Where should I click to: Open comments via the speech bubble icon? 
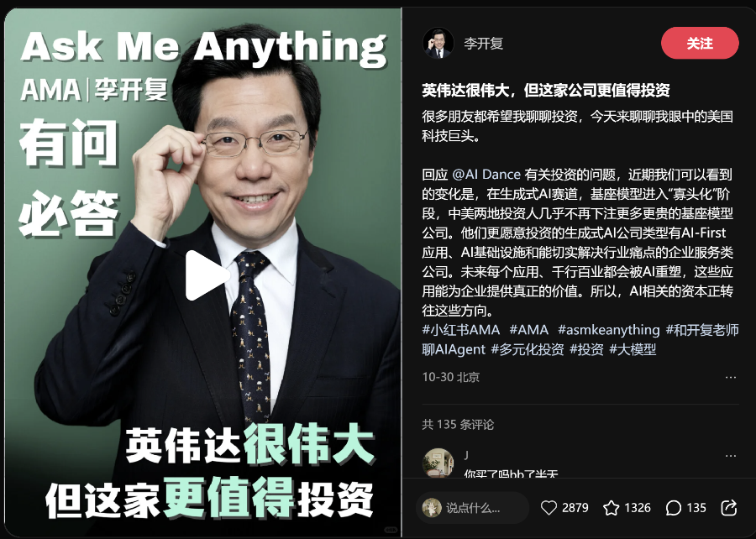(673, 508)
